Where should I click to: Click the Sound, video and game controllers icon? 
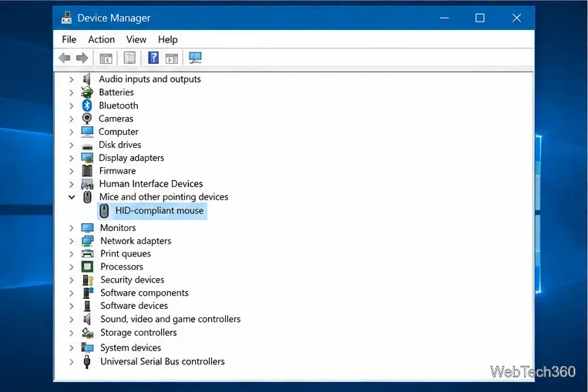(87, 319)
